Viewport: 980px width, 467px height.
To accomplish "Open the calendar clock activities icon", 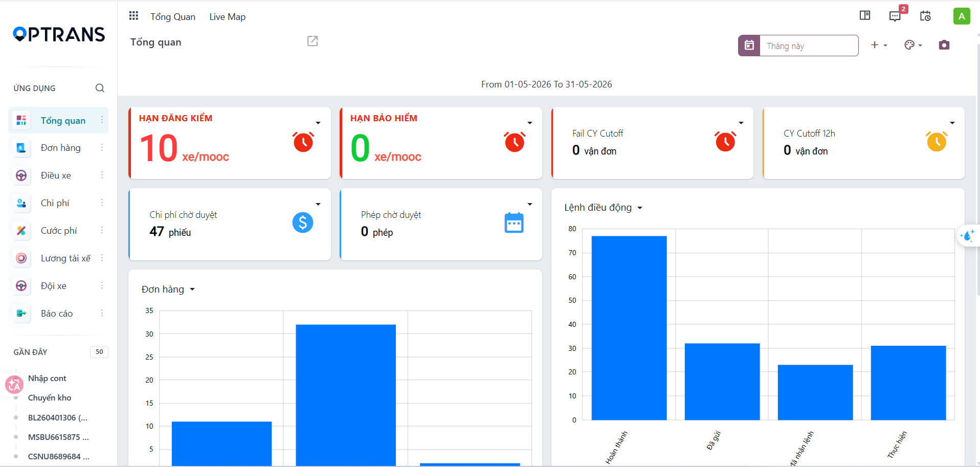I will (x=925, y=16).
